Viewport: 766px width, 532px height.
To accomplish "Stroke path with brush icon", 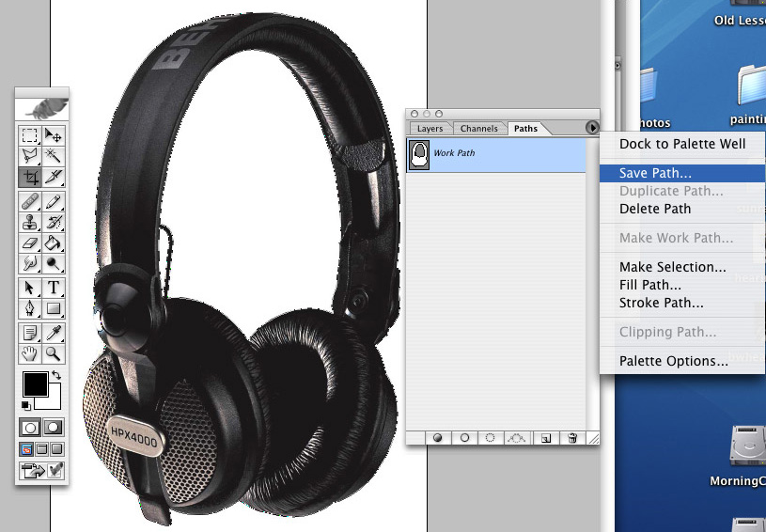I will pyautogui.click(x=464, y=438).
